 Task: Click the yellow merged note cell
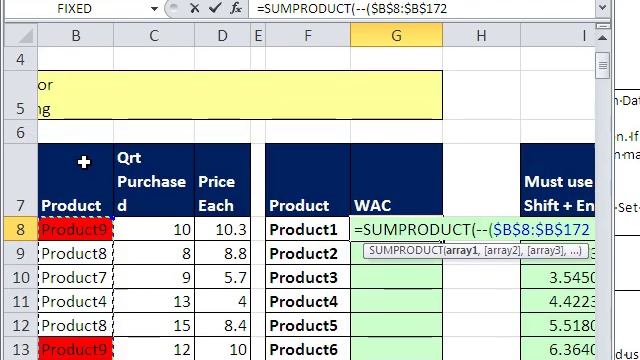pyautogui.click(x=240, y=96)
